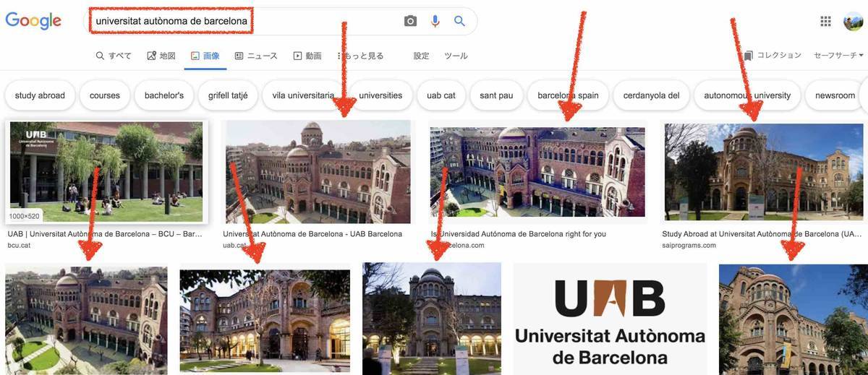Viewport: 868px width, 375px height.
Task: Click the Google logo
Action: (x=33, y=20)
